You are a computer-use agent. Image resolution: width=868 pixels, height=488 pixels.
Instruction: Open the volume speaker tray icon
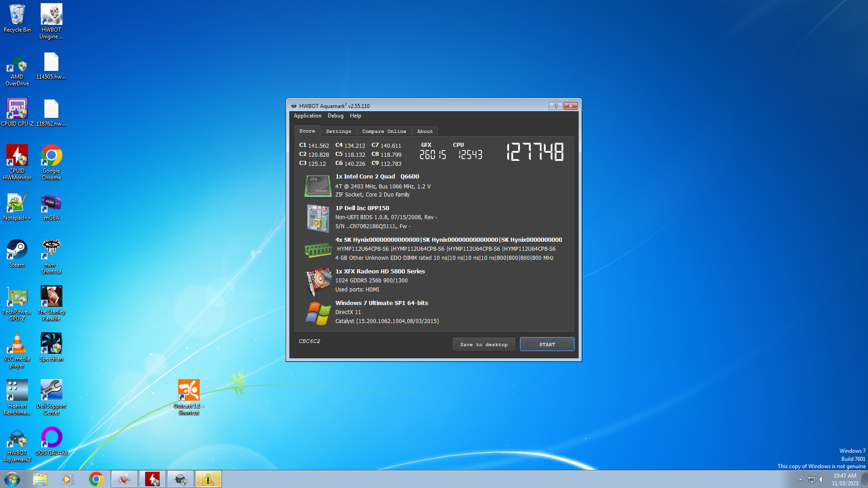pos(822,479)
